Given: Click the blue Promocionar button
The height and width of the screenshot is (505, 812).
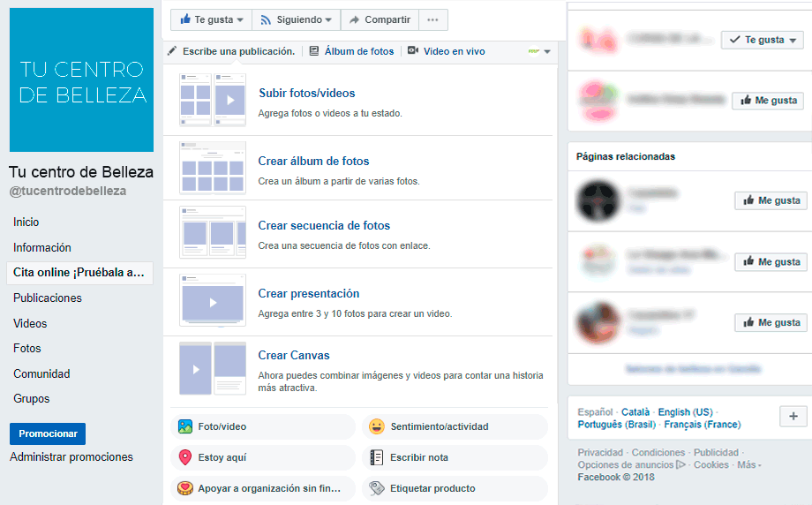Looking at the screenshot, I should pyautogui.click(x=48, y=433).
